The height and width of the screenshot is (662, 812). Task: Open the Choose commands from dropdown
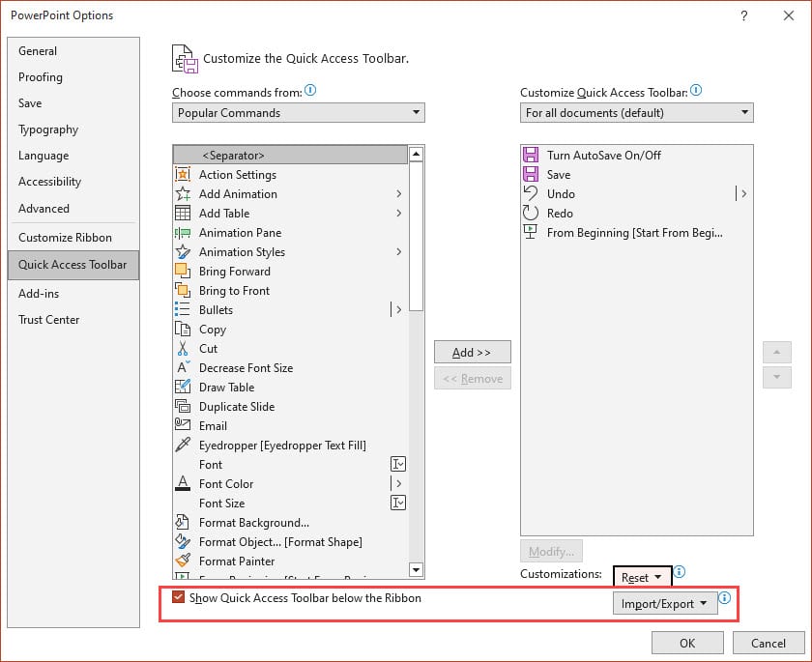coord(297,112)
